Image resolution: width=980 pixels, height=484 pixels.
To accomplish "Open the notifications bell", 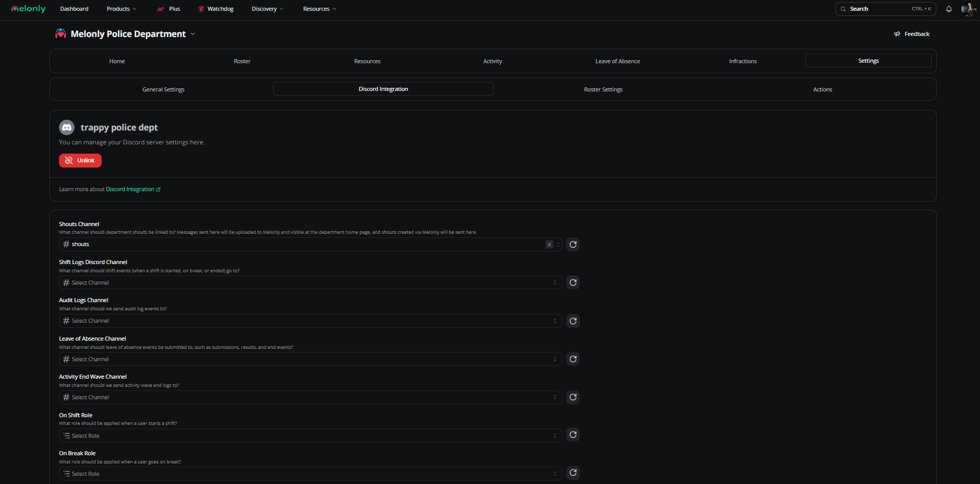I will coord(949,9).
